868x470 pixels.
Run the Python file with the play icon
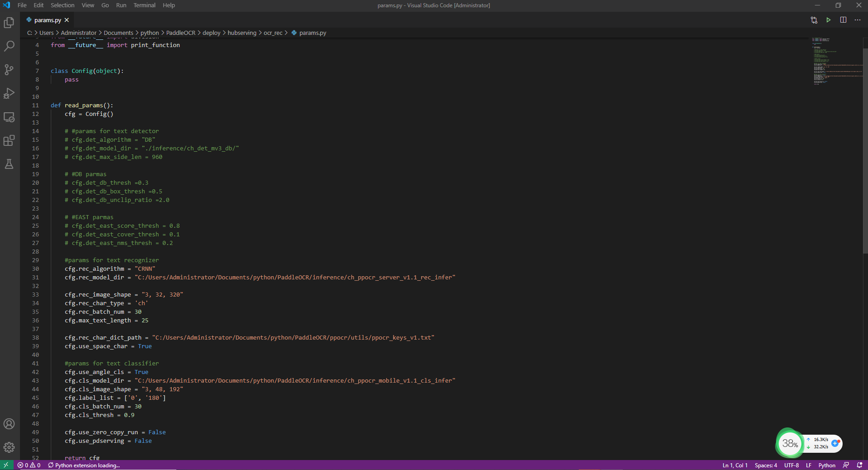coord(829,20)
